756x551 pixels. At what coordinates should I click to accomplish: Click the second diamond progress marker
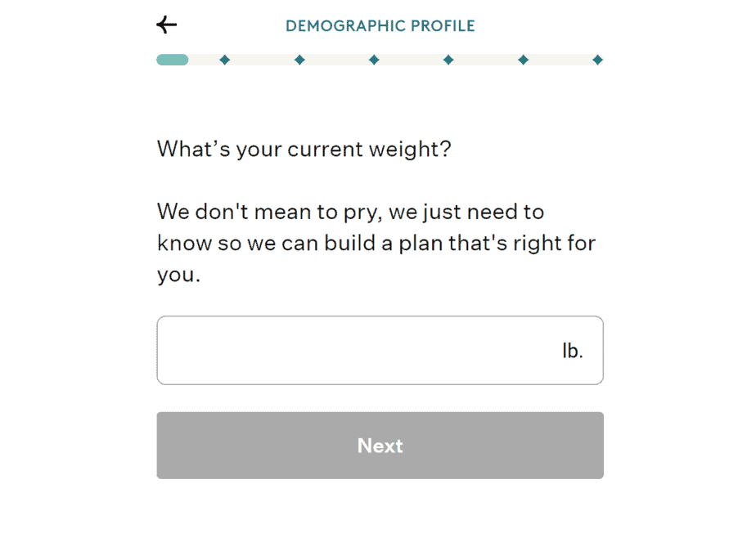point(299,60)
